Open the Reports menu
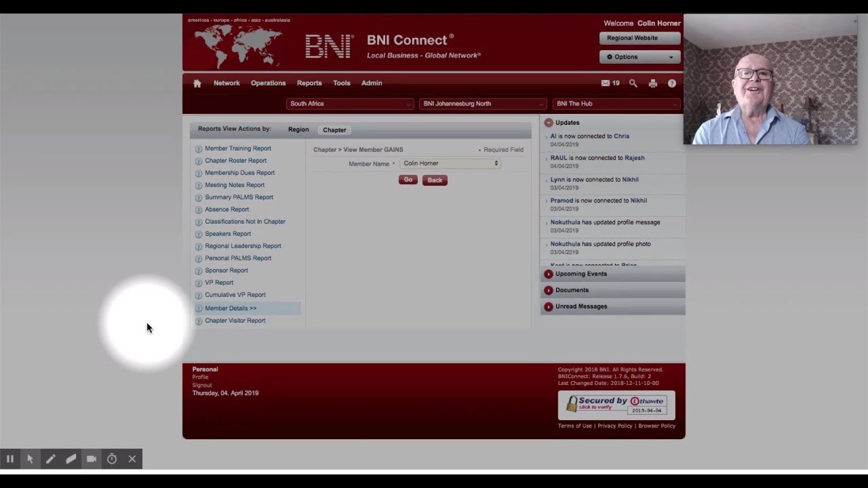 (x=309, y=83)
